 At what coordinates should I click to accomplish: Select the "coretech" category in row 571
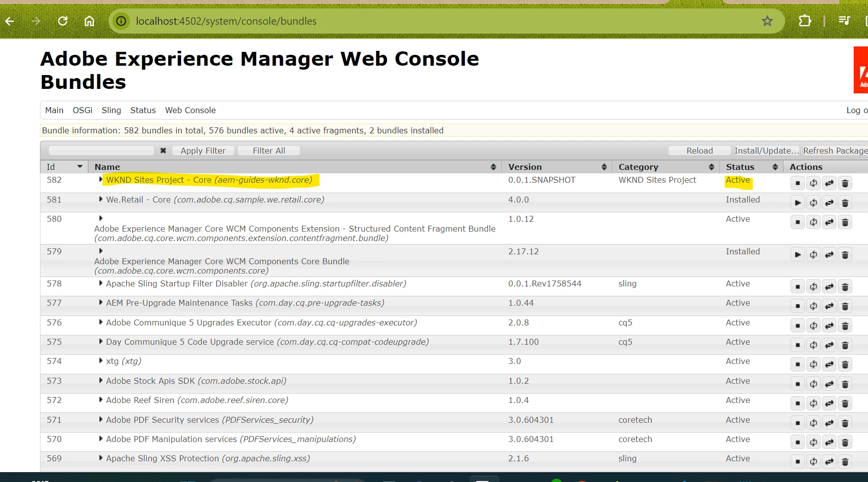[x=635, y=420]
